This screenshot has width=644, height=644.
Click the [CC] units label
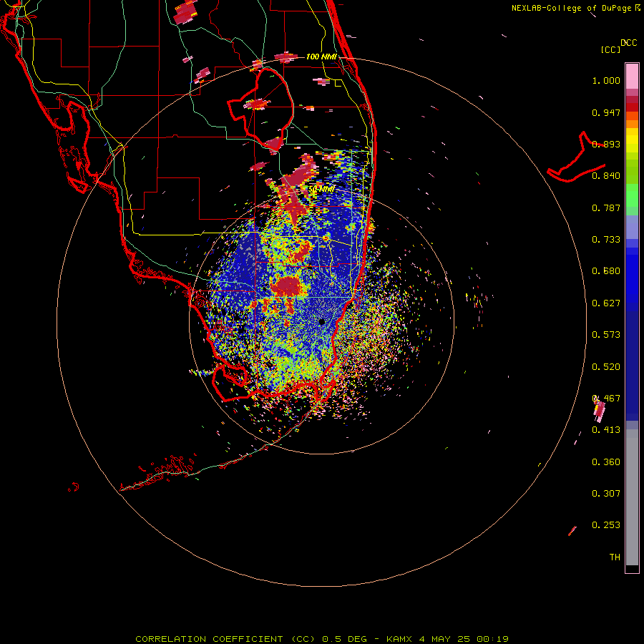coord(610,49)
